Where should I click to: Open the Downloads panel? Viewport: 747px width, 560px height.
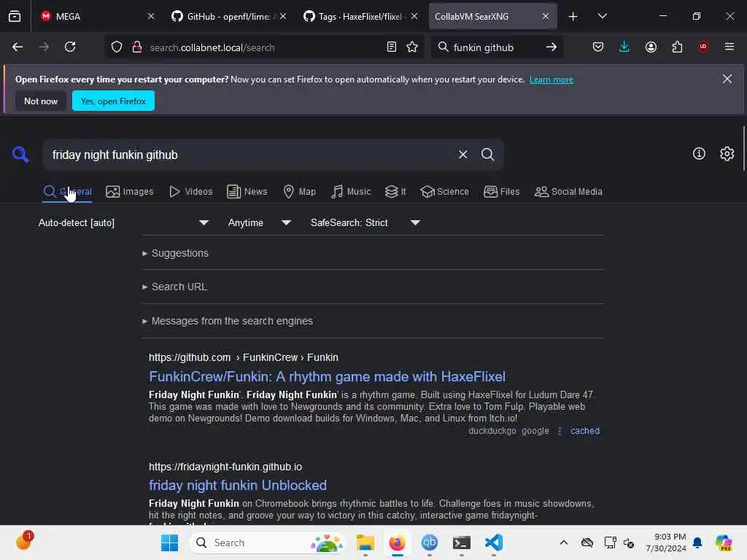(624, 47)
